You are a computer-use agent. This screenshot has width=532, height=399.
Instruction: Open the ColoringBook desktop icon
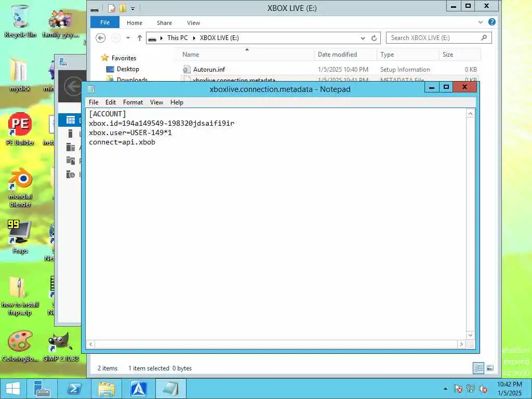[20, 346]
